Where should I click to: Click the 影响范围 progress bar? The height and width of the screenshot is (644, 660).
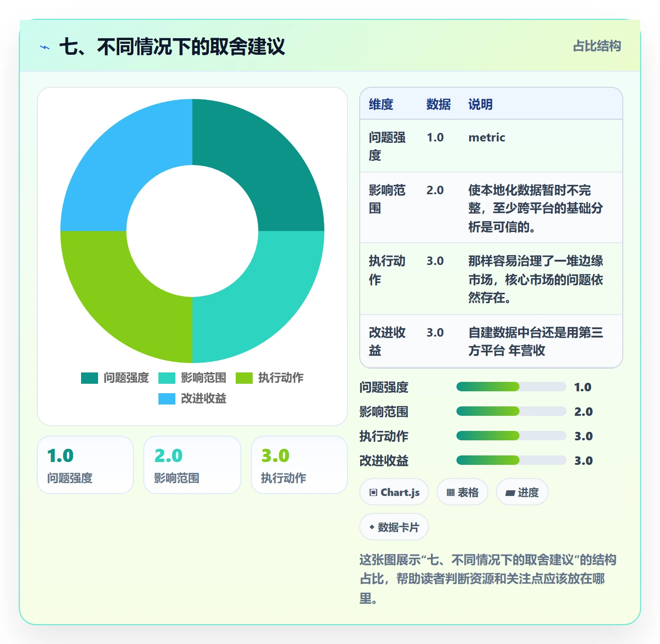[x=511, y=411]
